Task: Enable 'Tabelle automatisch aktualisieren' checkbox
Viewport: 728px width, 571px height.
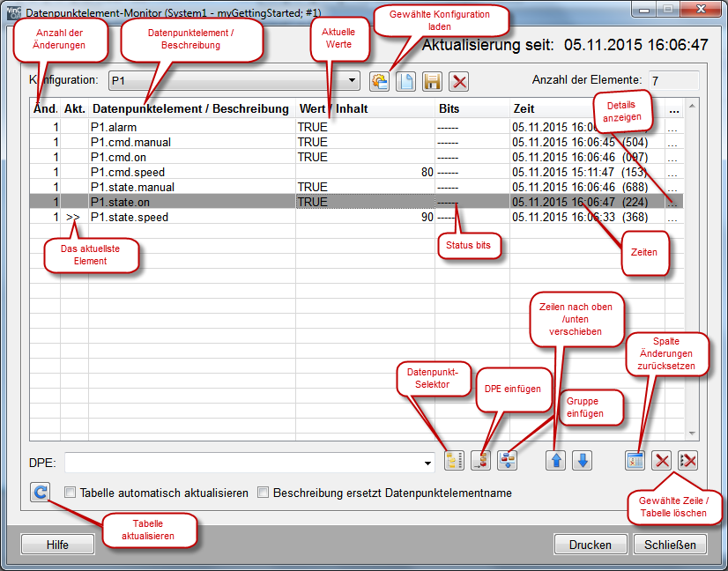Action: pyautogui.click(x=71, y=493)
